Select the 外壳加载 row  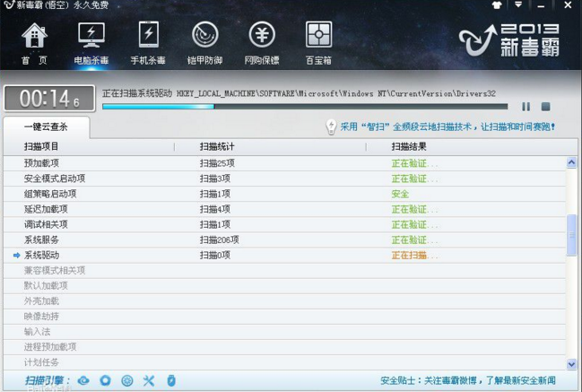point(284,301)
